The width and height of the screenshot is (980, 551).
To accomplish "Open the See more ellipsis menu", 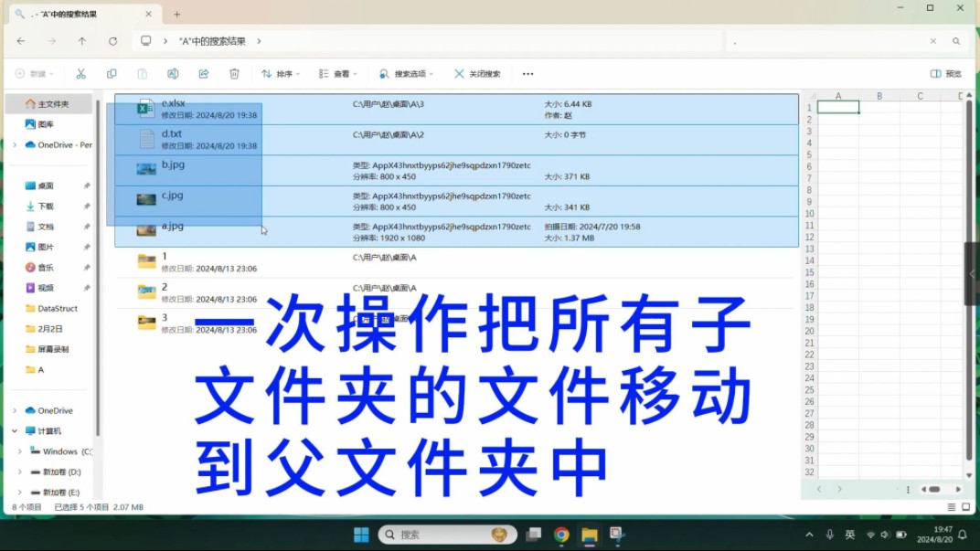I will [x=527, y=73].
